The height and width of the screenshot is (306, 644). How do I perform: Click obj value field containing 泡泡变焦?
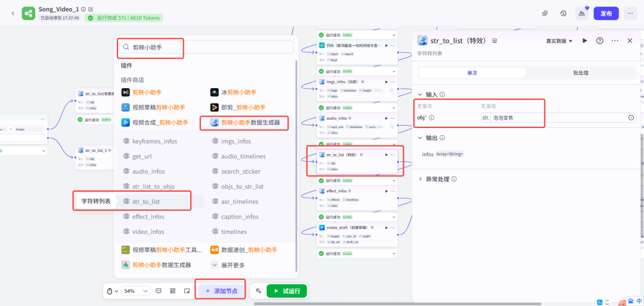[x=560, y=118]
